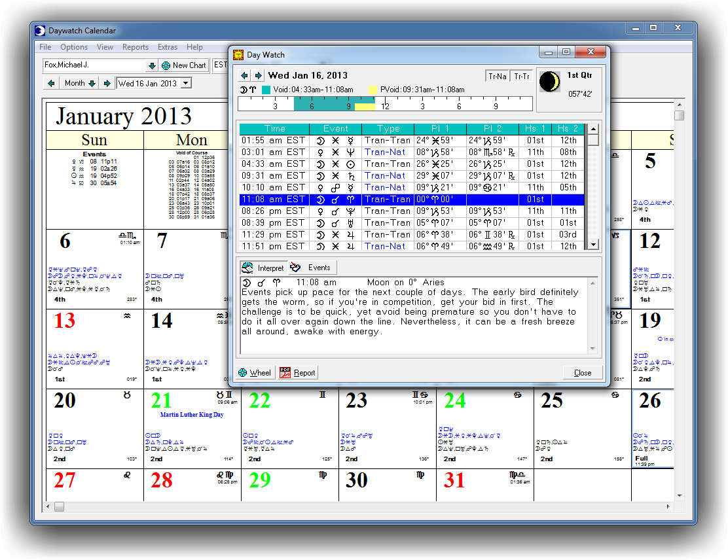Close the Day Watch dialog
Image resolution: width=728 pixels, height=560 pixels.
(582, 373)
